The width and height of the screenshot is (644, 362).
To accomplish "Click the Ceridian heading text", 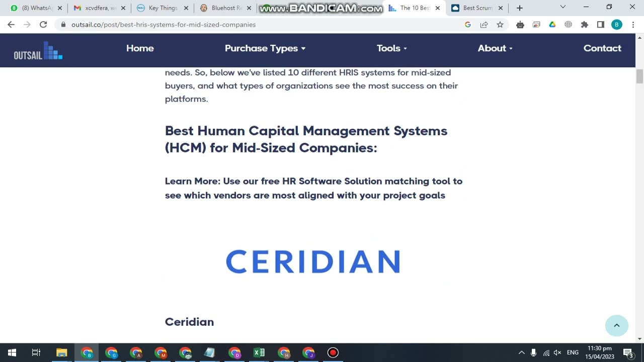I will point(189,322).
